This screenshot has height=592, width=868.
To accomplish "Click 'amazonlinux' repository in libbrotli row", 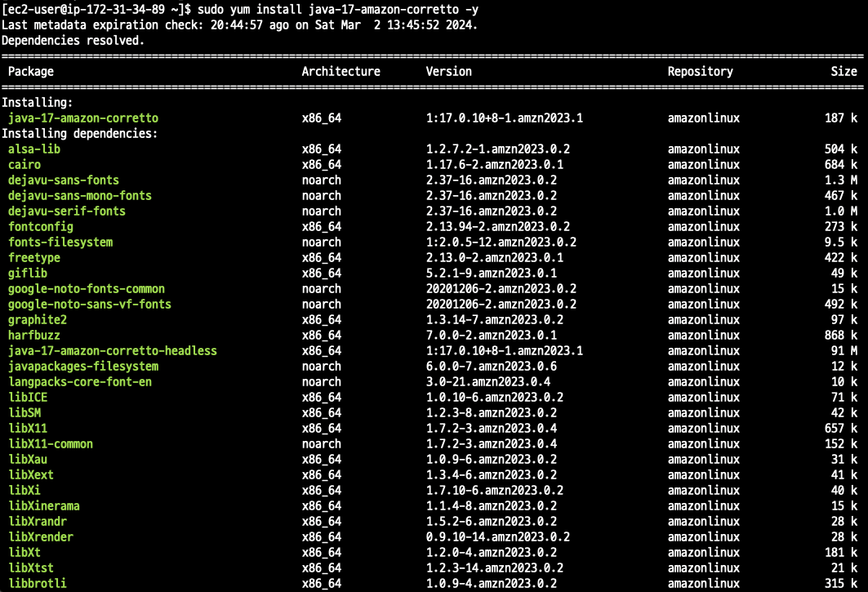I will point(704,583).
